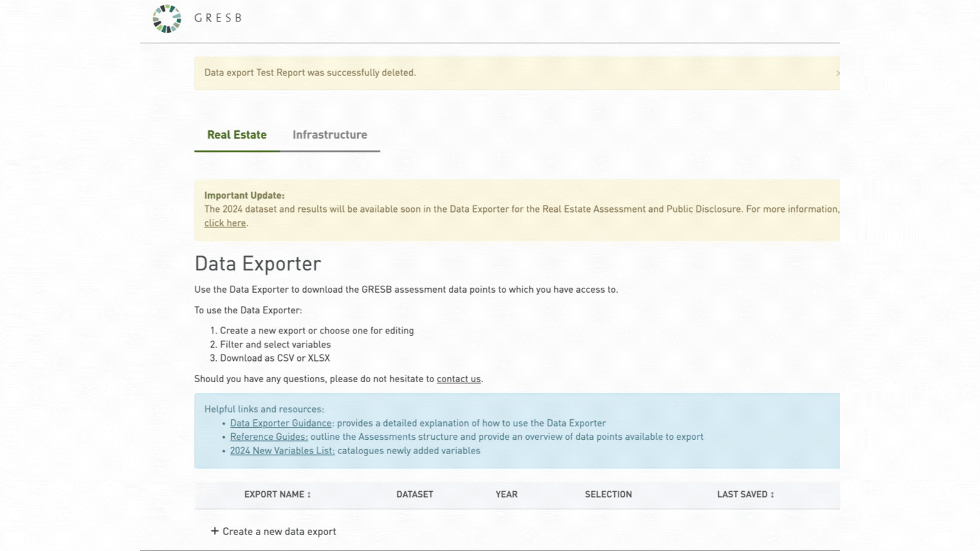Image resolution: width=980 pixels, height=551 pixels.
Task: Click the 'Data export Test Report' deletion message
Action: (310, 72)
